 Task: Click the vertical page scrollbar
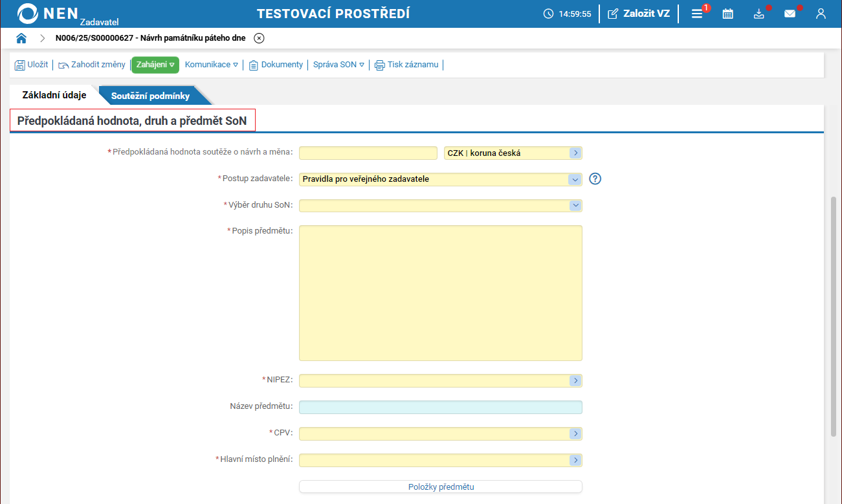[833, 316]
